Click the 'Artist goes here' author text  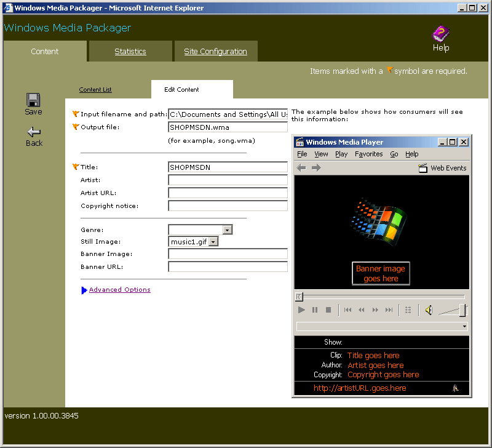(x=376, y=365)
